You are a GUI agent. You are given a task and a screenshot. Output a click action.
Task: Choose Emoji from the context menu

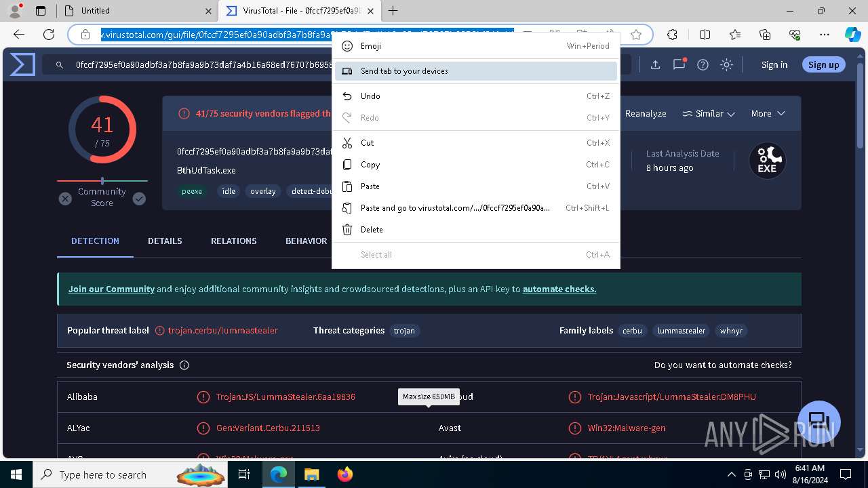tap(476, 46)
